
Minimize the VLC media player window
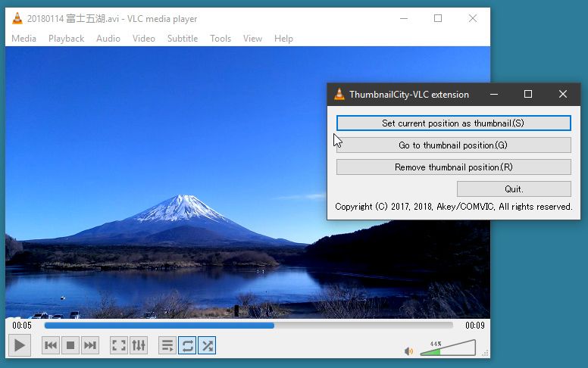point(404,18)
